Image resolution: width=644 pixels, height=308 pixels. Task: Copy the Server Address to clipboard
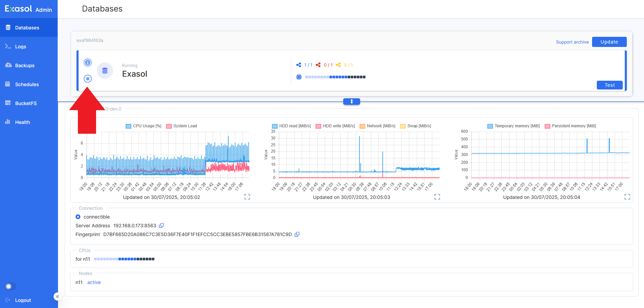[162, 226]
